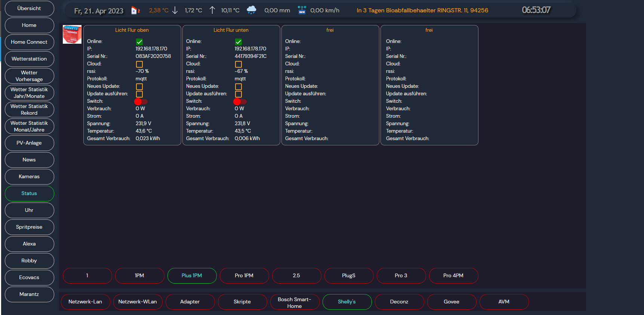The image size is (644, 315).
Task: Switch to the Pro 1PM device tab
Action: [244, 275]
